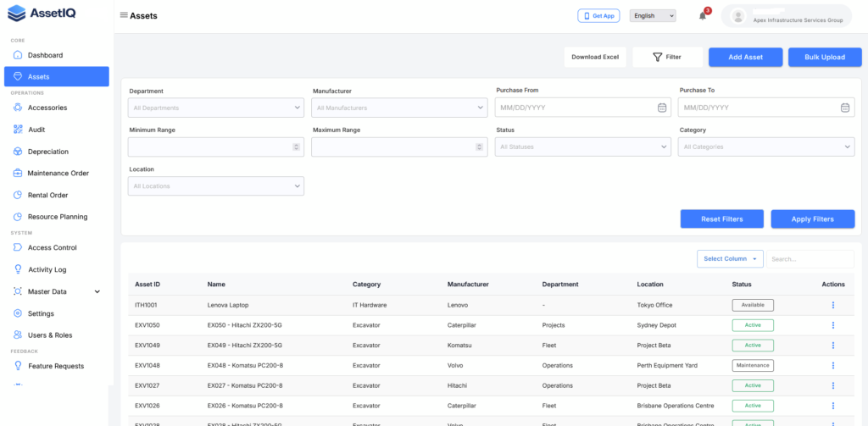Click the Audit QR icon
The height and width of the screenshot is (426, 868).
18,130
